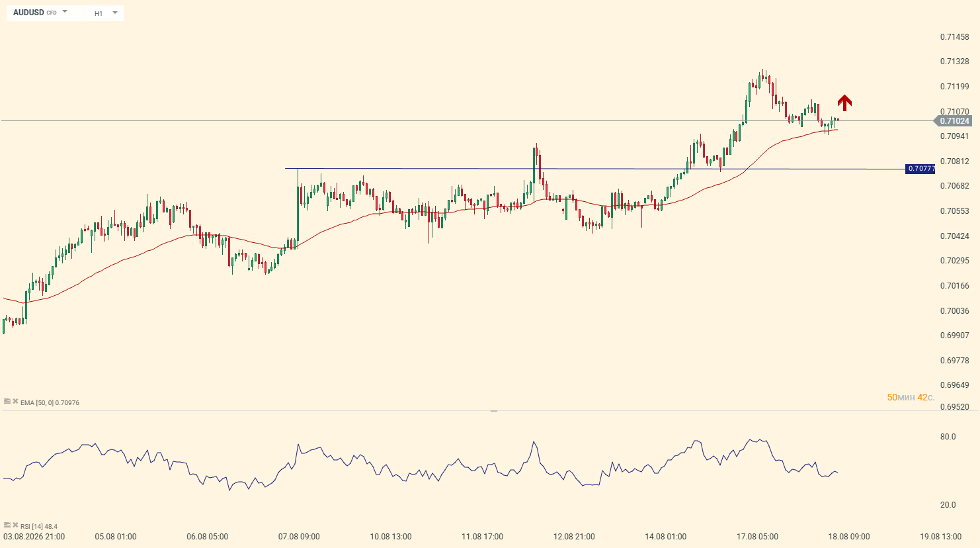Click time axis label "03.08.2026 21:00"
Image resolution: width=980 pixels, height=548 pixels.
34,537
